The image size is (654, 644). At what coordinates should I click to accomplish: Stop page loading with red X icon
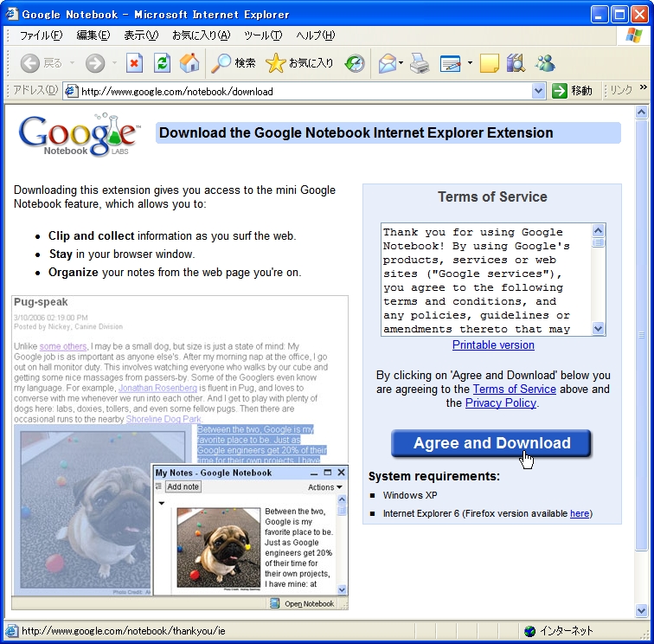click(x=134, y=63)
